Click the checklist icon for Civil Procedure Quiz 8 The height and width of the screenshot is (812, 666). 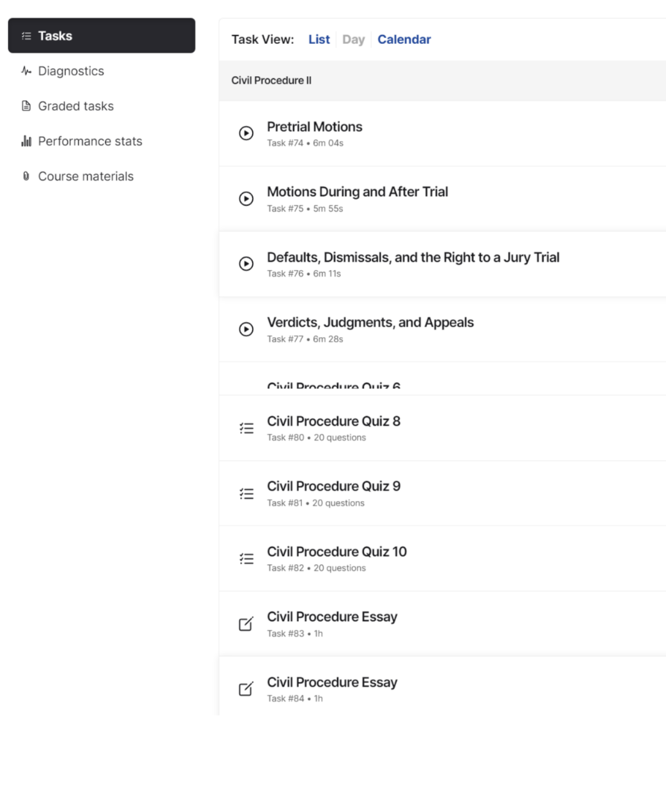click(246, 428)
